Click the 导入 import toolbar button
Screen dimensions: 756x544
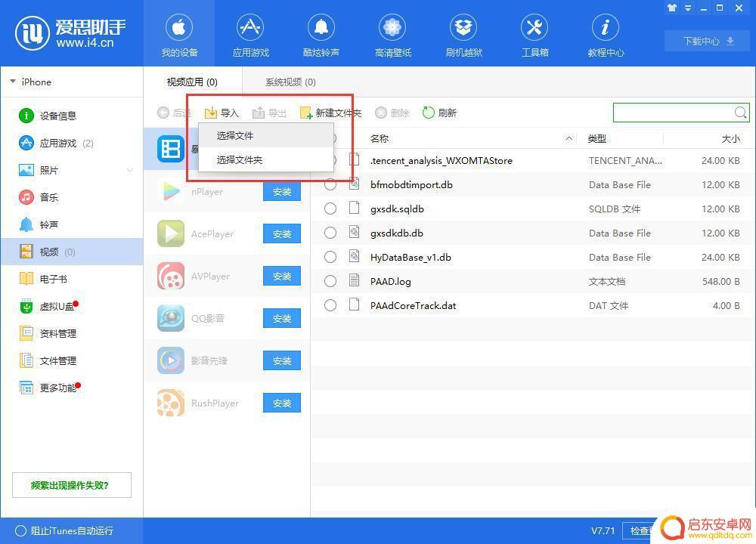coord(222,113)
